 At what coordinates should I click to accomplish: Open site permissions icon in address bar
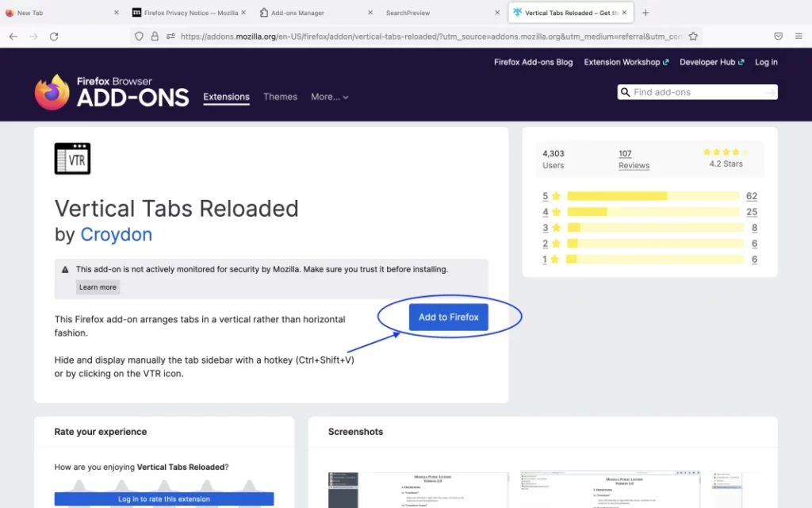tap(170, 37)
